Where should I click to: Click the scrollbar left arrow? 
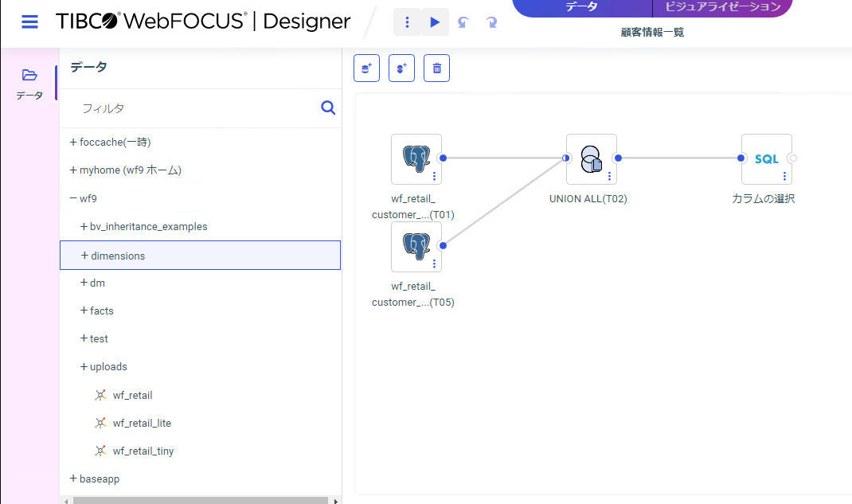[66, 501]
